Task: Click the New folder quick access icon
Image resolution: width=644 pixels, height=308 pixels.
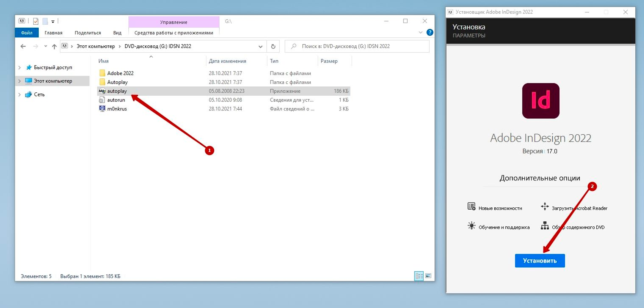Action: click(x=45, y=21)
